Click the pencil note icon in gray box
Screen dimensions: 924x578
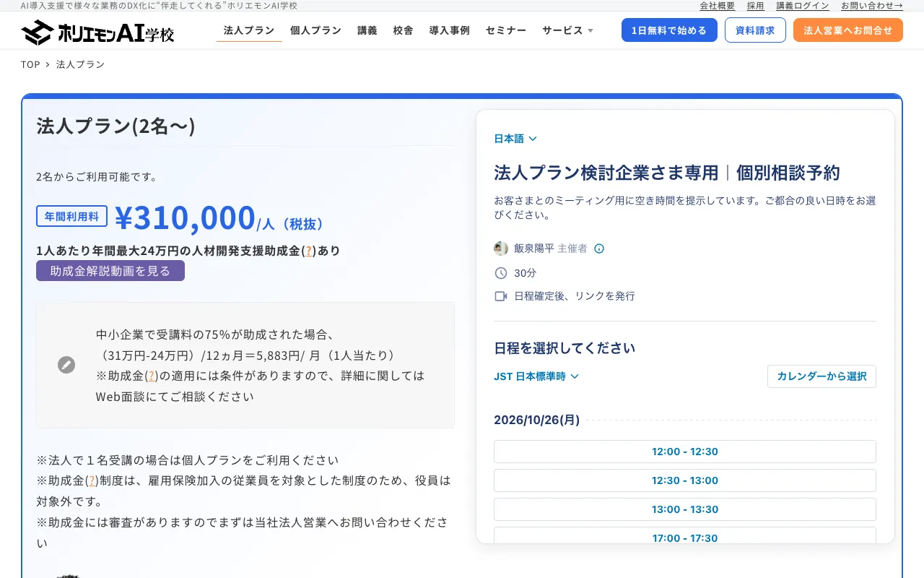(x=66, y=365)
